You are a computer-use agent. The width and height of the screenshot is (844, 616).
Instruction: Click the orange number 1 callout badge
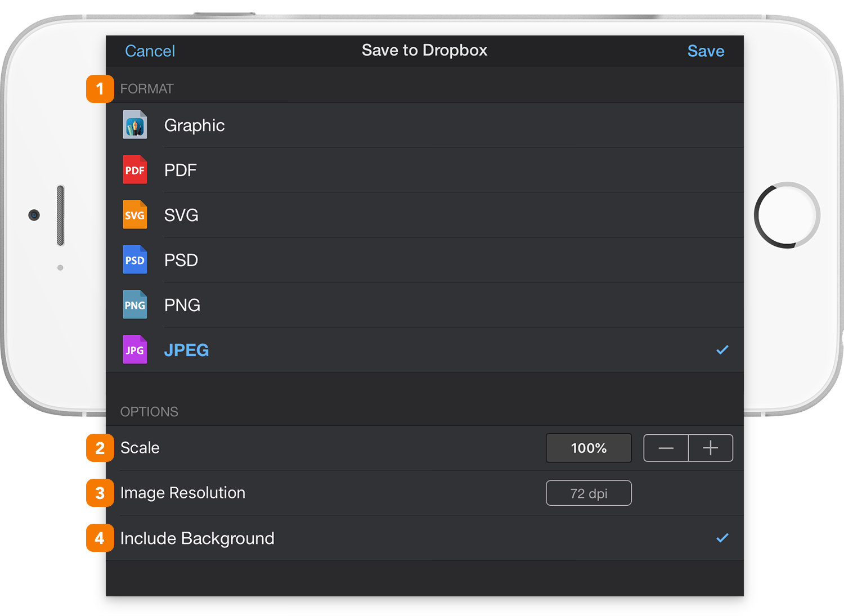coord(100,89)
